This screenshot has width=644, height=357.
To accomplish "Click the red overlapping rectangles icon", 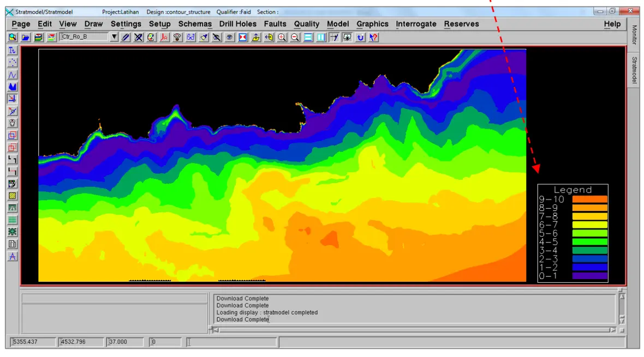I will pos(13,147).
